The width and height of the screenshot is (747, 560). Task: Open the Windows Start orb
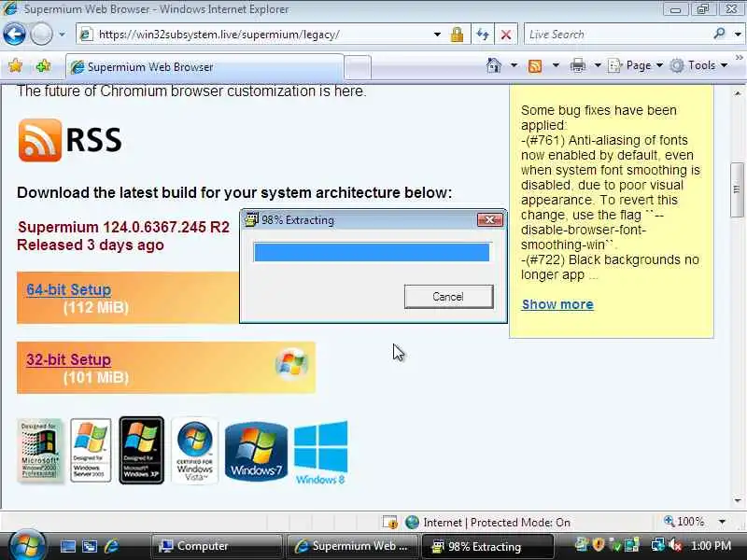[x=26, y=546]
